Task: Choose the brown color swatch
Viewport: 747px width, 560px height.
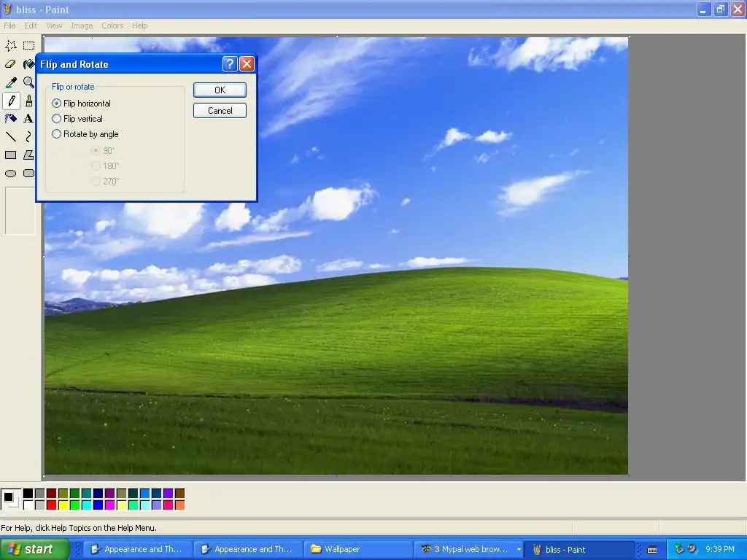Action: (179, 494)
